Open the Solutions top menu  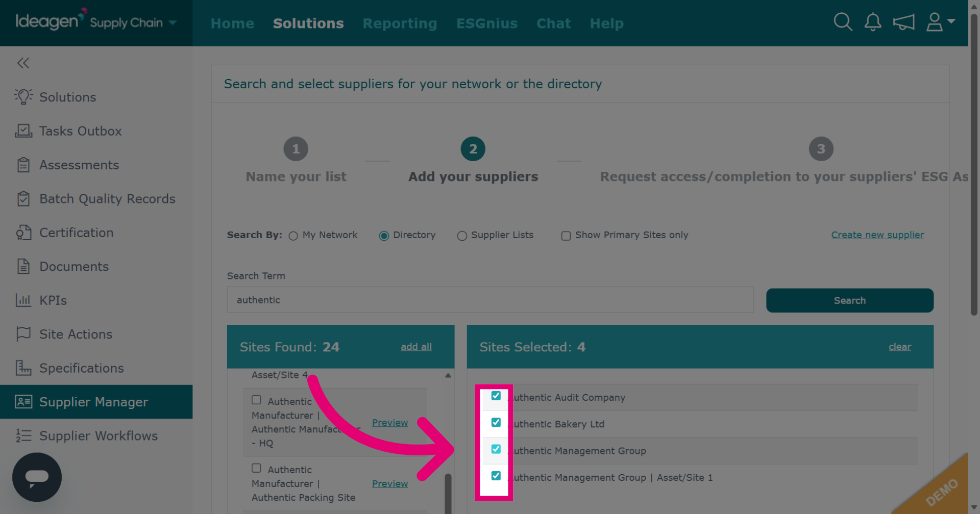click(x=308, y=23)
